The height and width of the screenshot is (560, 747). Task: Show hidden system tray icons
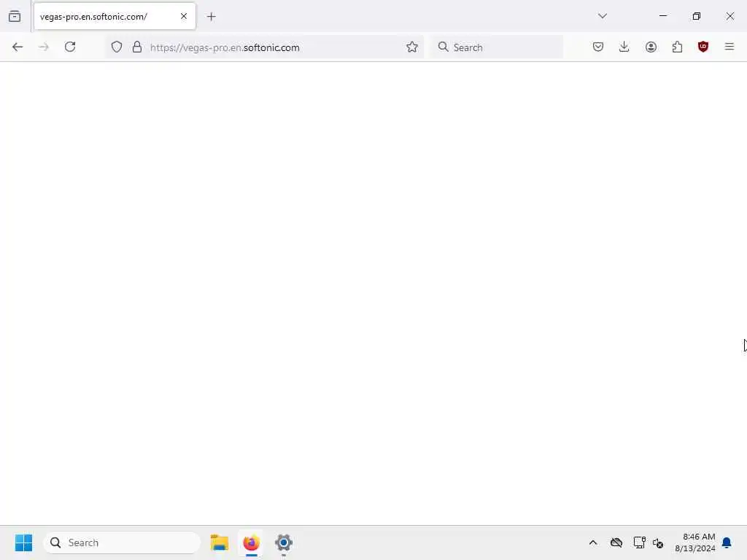593,542
